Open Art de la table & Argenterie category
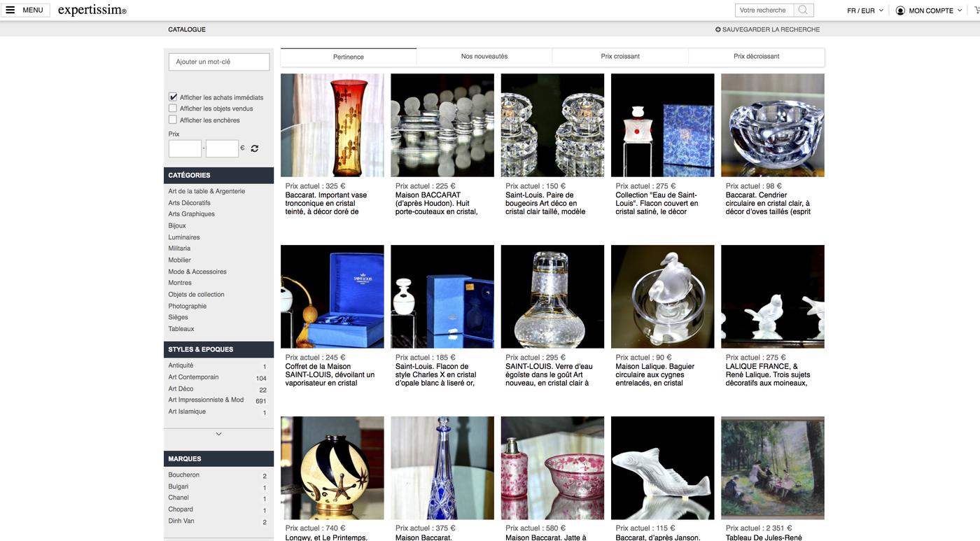The image size is (980, 541). (x=206, y=191)
